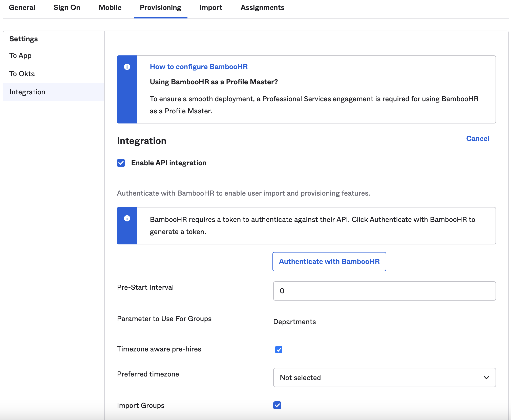Click the Pre-Start Interval input field

pos(384,291)
